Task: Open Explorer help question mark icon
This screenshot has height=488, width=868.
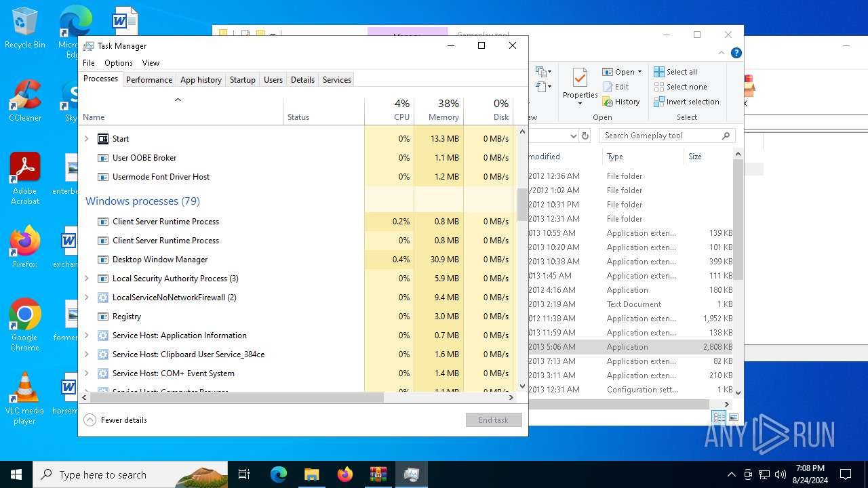Action: tap(736, 53)
